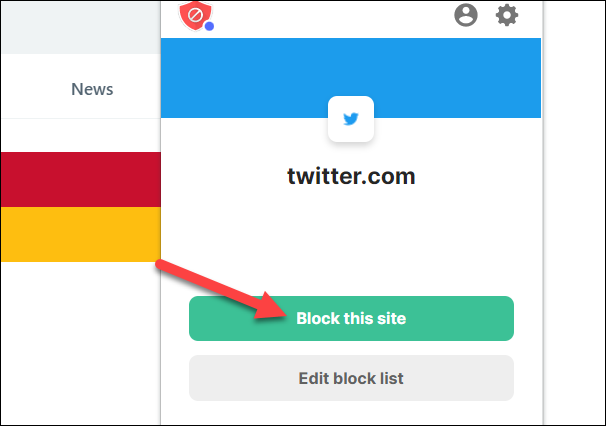Click popup header space between shield and account
This screenshot has height=426, width=606.
(332, 17)
